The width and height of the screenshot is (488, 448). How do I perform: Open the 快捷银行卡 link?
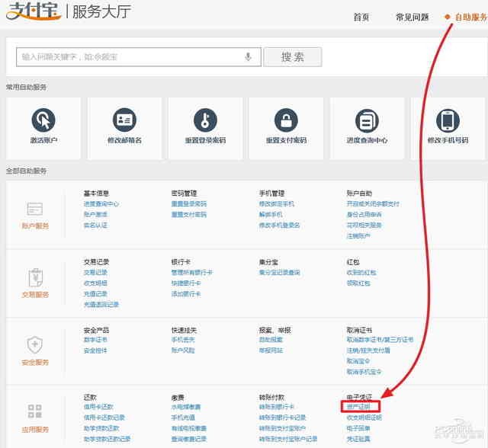coord(186,283)
